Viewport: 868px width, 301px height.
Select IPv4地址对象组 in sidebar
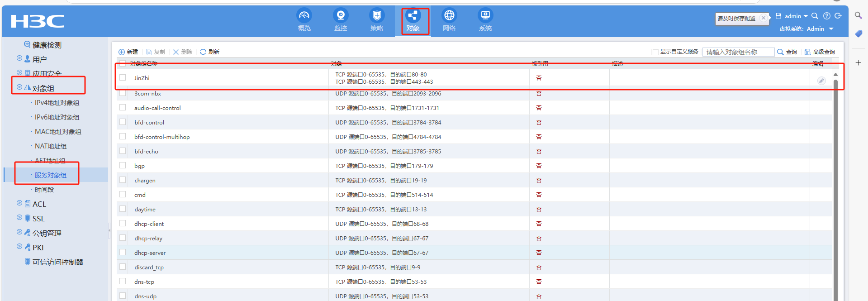click(x=57, y=103)
